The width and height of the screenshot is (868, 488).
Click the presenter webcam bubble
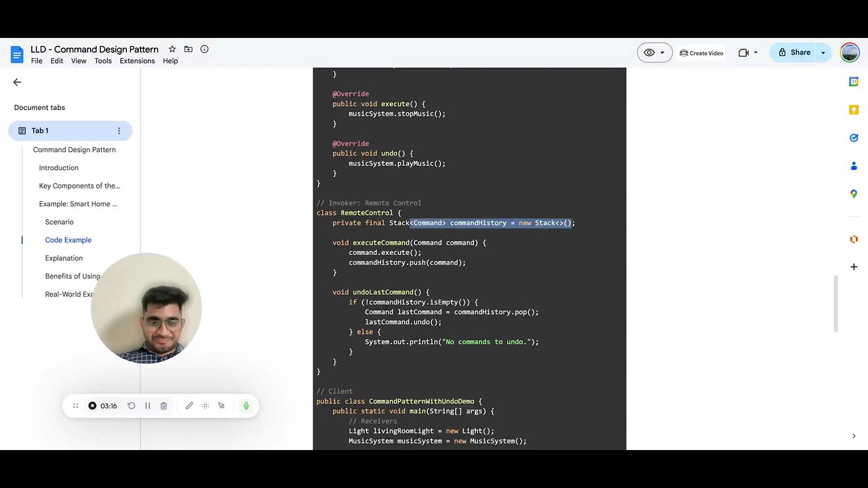coord(146,308)
